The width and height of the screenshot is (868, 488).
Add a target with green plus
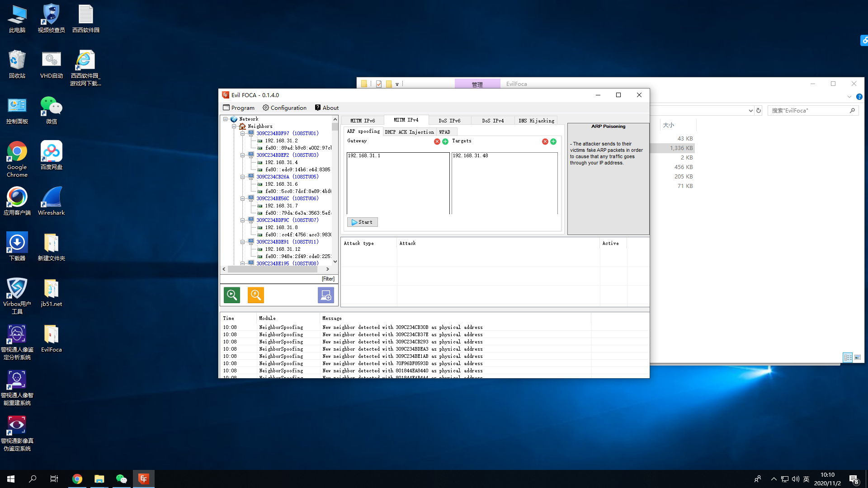(553, 141)
